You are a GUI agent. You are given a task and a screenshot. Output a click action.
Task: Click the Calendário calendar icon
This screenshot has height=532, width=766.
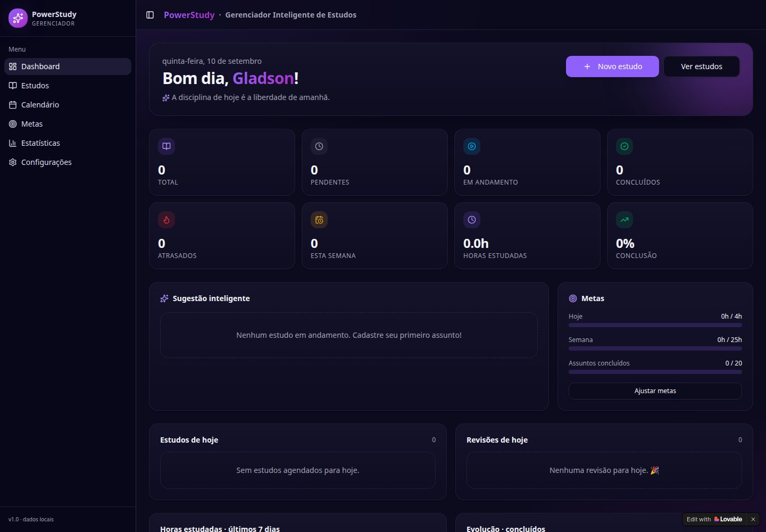click(13, 105)
